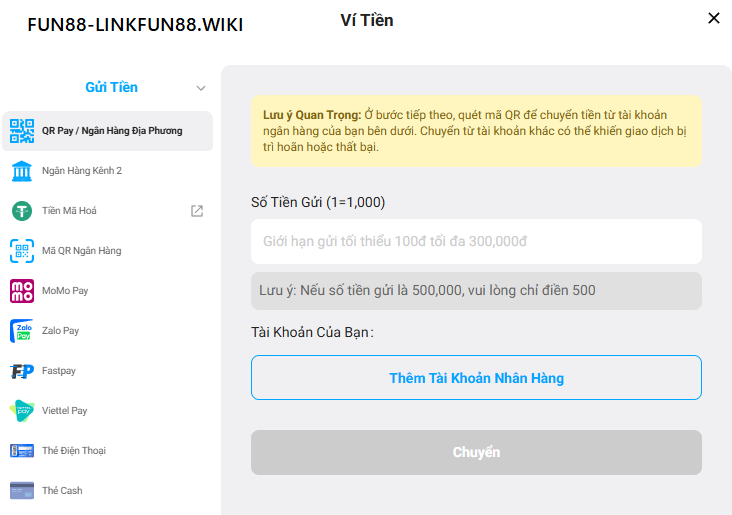Click the Viettel Pay logo icon
The height and width of the screenshot is (515, 732).
coord(22,411)
